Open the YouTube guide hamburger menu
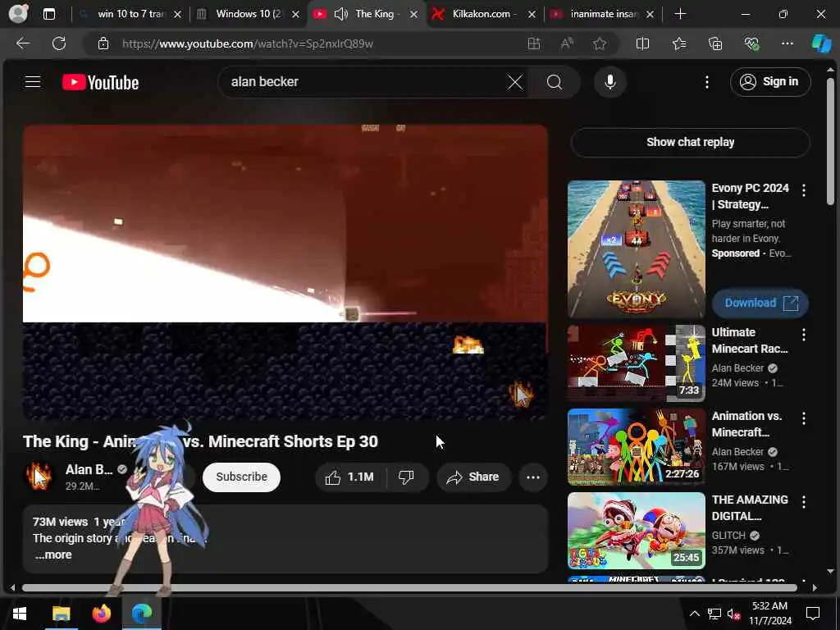 [33, 81]
